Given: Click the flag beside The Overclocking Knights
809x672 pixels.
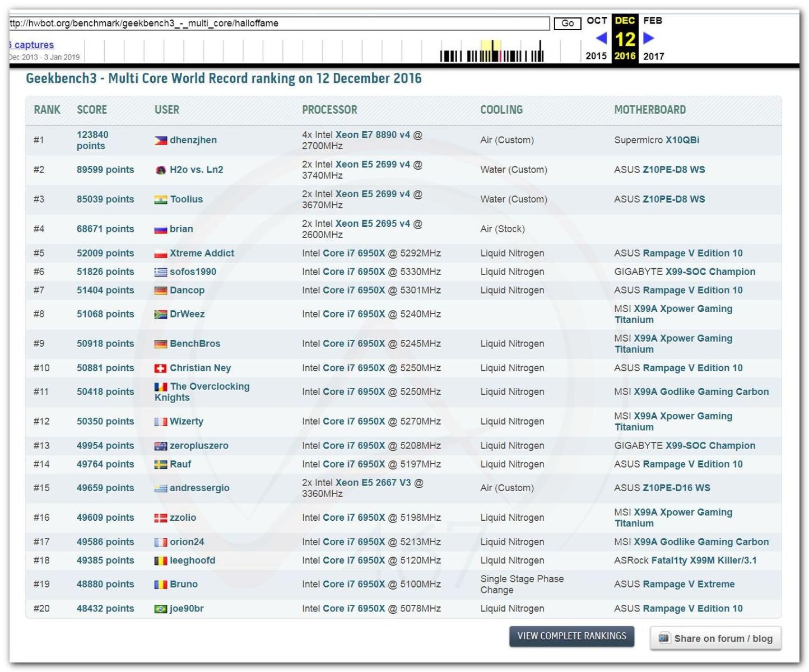Looking at the screenshot, I should pyautogui.click(x=161, y=387).
